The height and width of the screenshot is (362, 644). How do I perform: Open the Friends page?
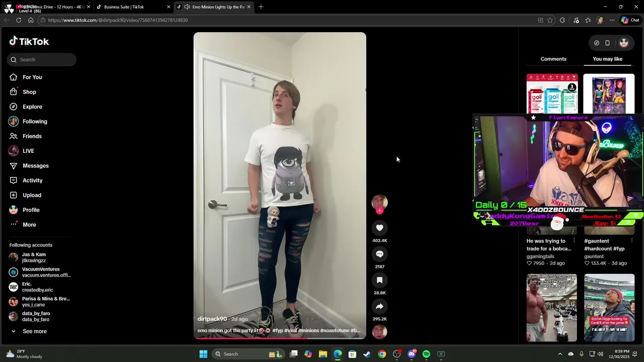pos(32,136)
